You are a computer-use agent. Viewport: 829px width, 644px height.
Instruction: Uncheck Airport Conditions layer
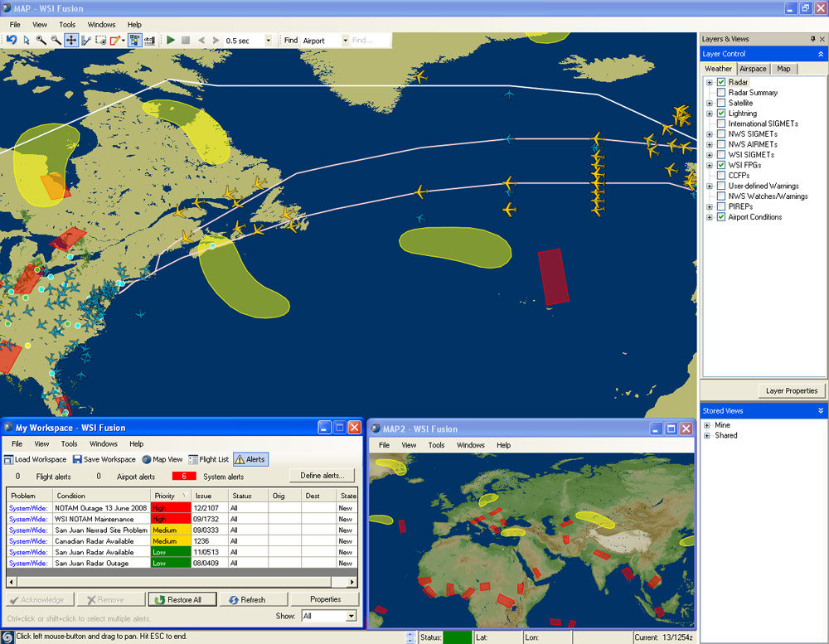point(721,217)
